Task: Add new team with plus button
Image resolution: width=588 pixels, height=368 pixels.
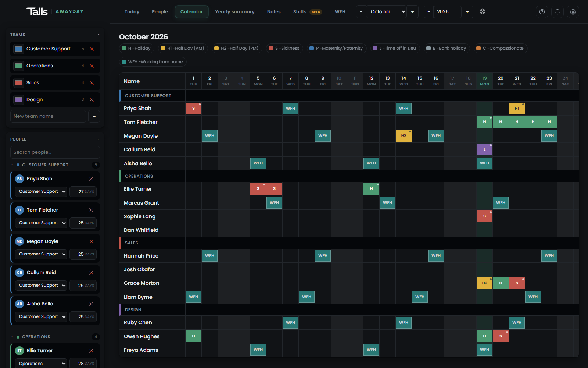Action: [94, 116]
